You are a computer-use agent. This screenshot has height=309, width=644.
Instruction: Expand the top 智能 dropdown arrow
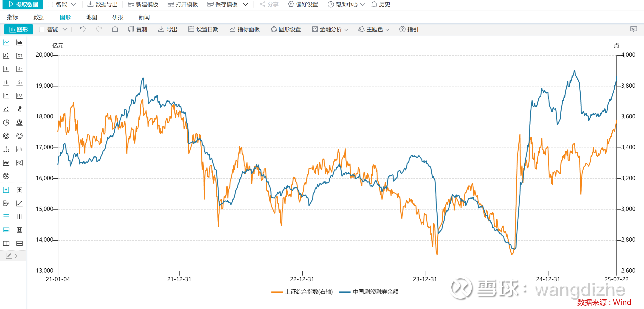[x=73, y=5]
